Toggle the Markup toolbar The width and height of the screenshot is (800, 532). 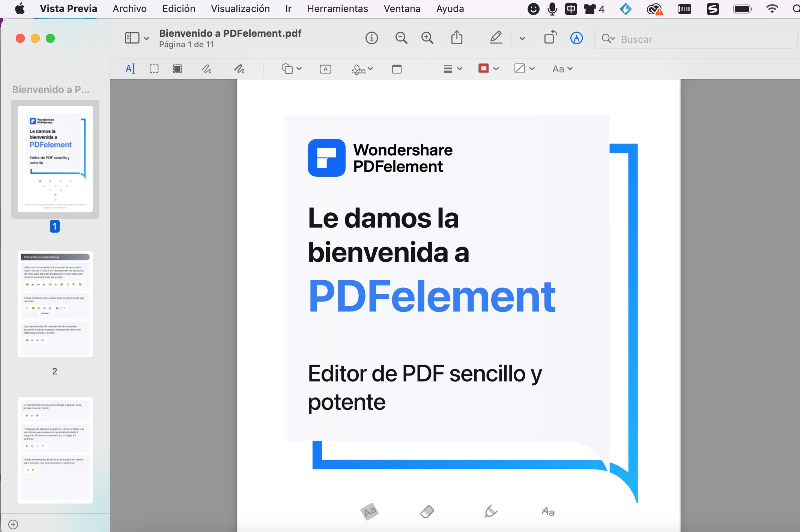(576, 38)
